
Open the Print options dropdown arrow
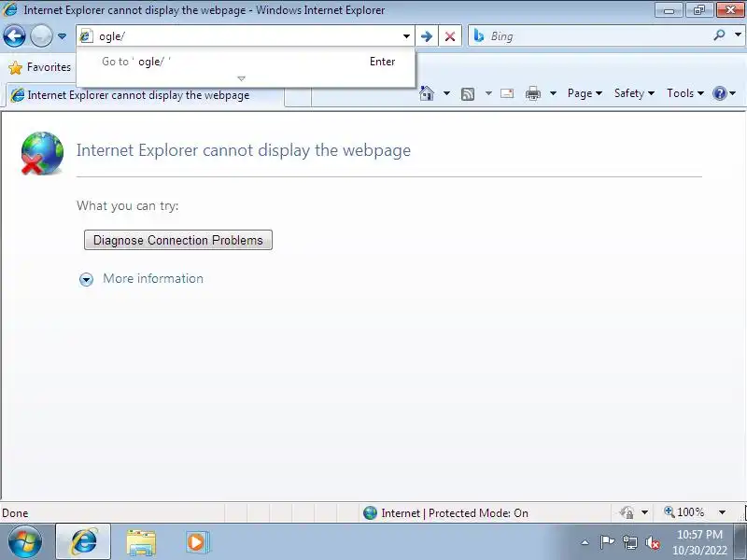[x=553, y=93]
